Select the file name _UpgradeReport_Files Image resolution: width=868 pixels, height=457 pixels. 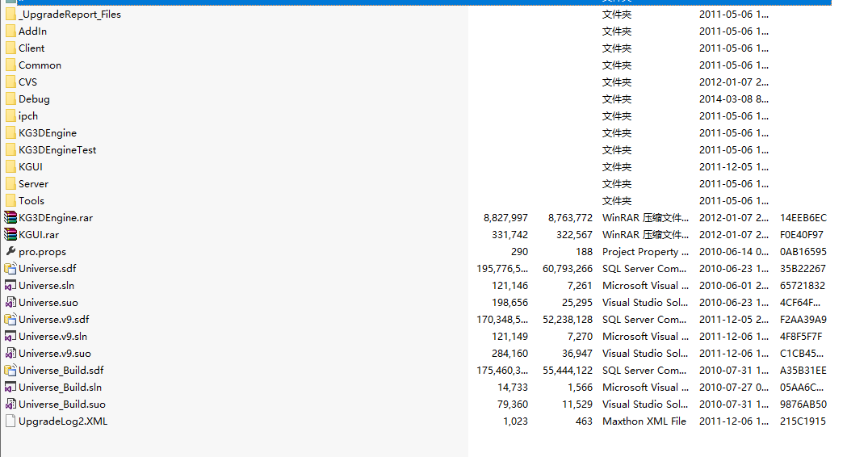coord(69,15)
